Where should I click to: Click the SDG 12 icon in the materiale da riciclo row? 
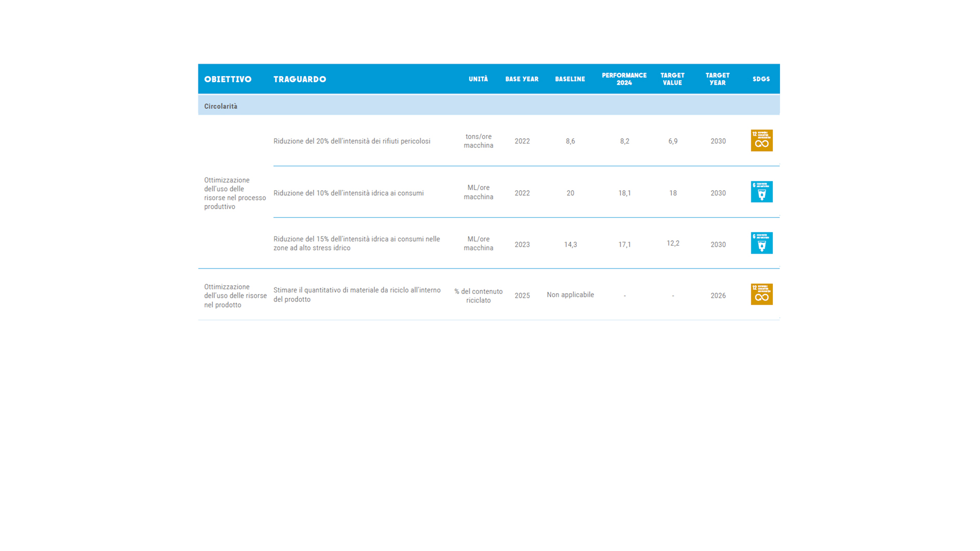pyautogui.click(x=762, y=294)
